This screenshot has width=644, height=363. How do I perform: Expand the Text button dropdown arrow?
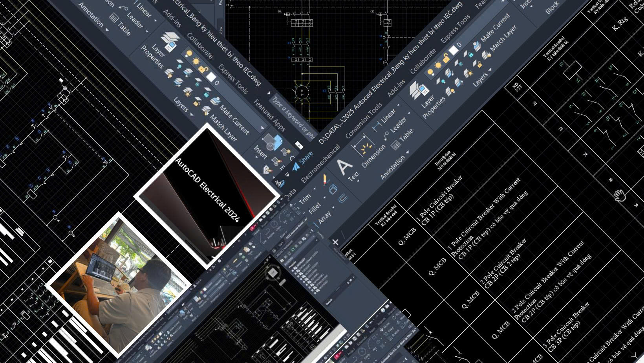coord(359,180)
